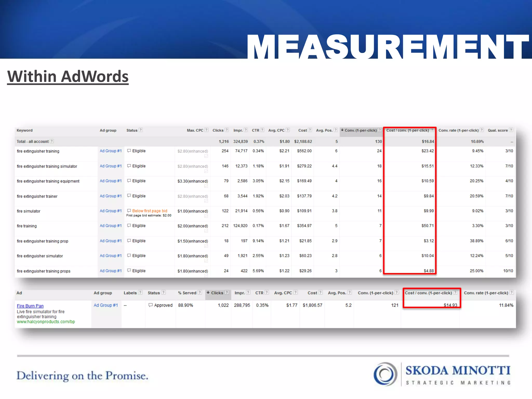The height and width of the screenshot is (399, 532).
Task: Select fire extinguisher simulator keyword
Action: [x=40, y=256]
